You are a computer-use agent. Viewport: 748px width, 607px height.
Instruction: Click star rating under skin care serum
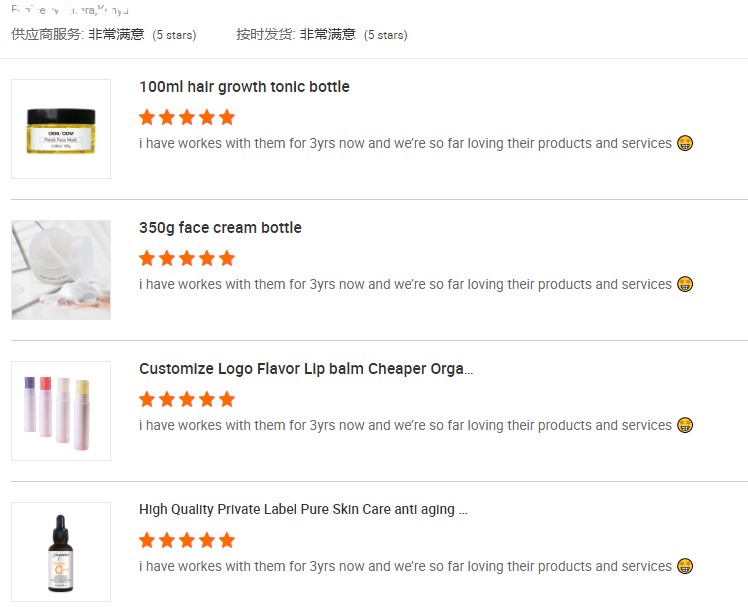(187, 540)
